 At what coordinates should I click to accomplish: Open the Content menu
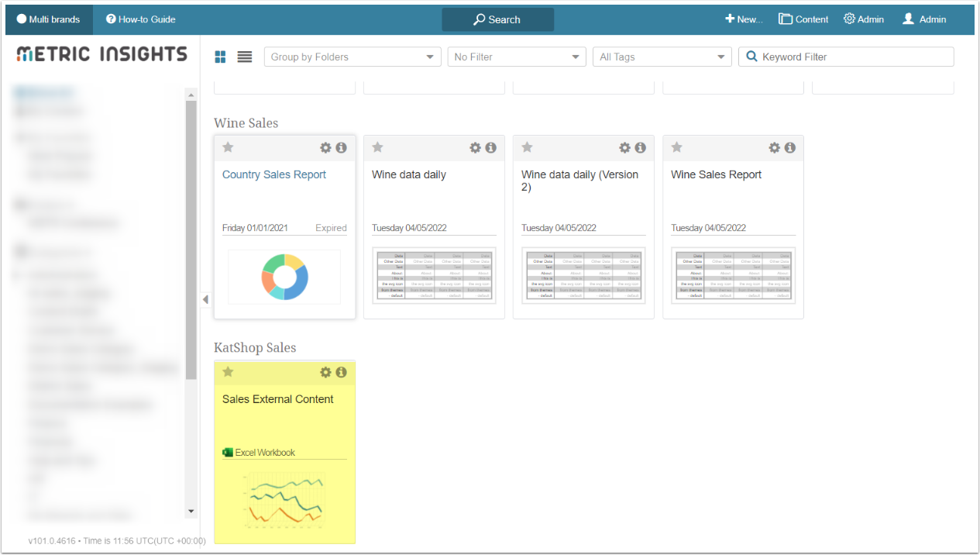803,19
